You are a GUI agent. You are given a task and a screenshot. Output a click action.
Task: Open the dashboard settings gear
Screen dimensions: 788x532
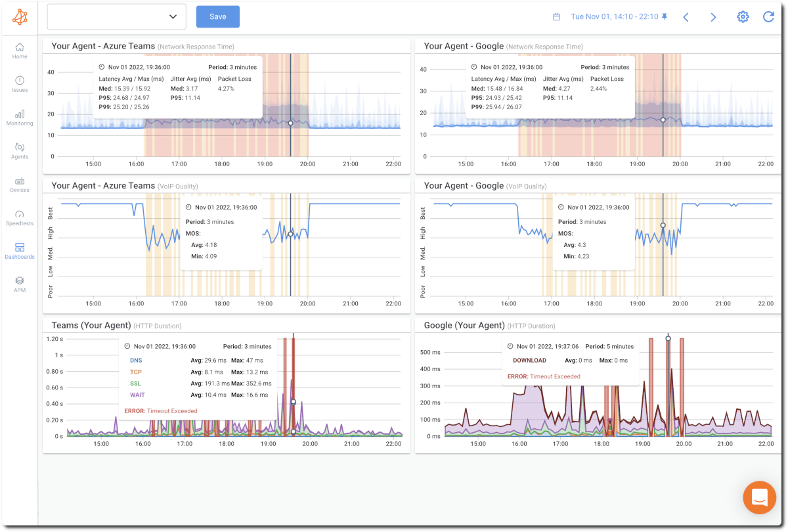point(743,16)
